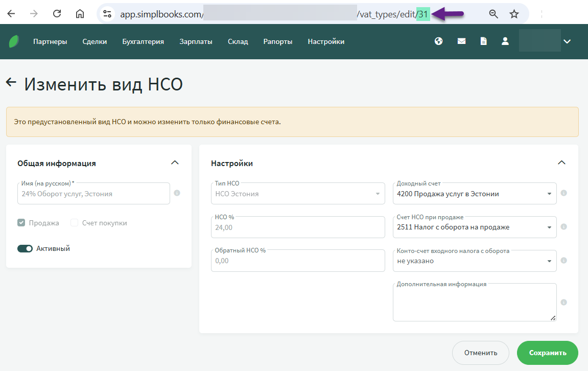Click the back arrow beside Изменить вид НСО
The image size is (588, 371).
pyautogui.click(x=11, y=83)
